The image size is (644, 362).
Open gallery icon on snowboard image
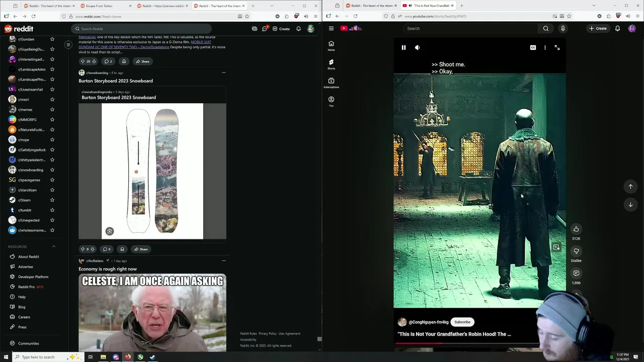(x=110, y=231)
